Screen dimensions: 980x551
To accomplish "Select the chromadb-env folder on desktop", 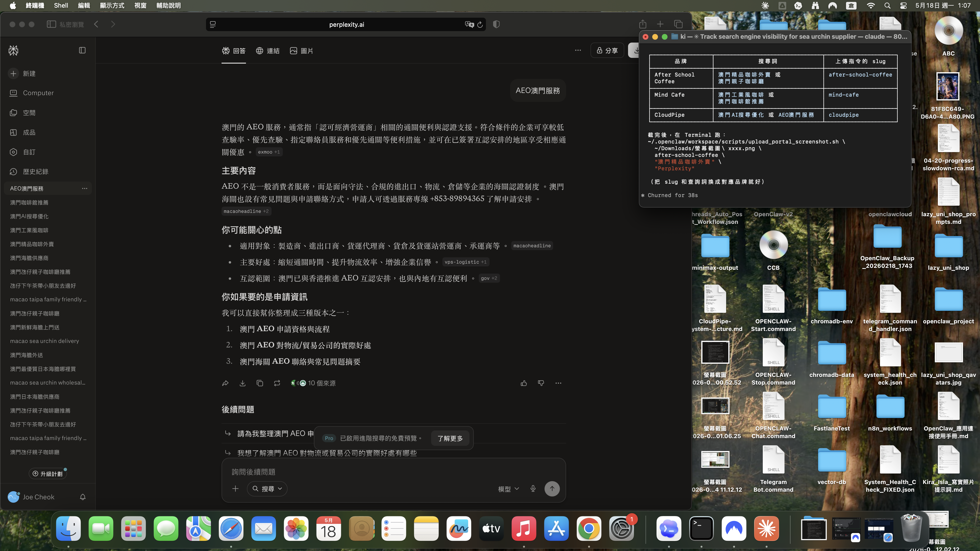I will click(x=832, y=305).
